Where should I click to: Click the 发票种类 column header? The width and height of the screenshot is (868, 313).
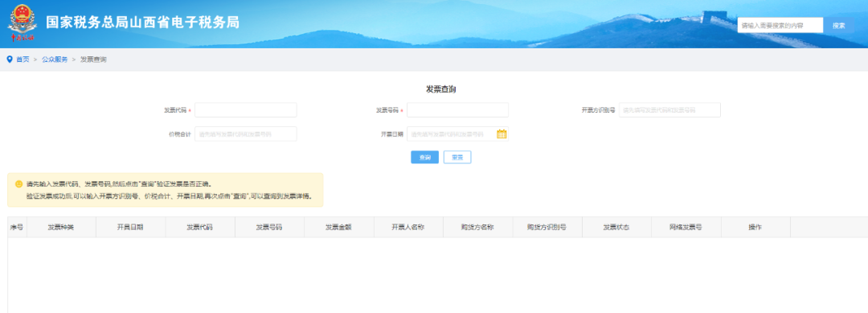[61, 227]
